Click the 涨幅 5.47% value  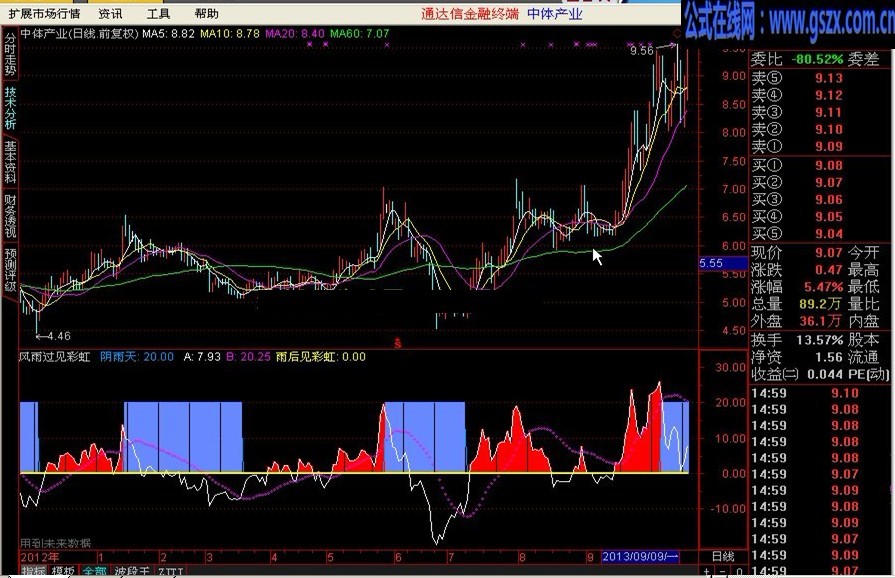[x=823, y=286]
